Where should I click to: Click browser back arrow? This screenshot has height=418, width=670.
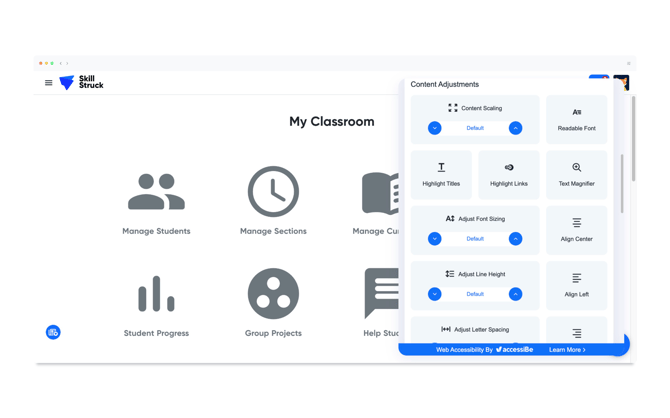[61, 63]
